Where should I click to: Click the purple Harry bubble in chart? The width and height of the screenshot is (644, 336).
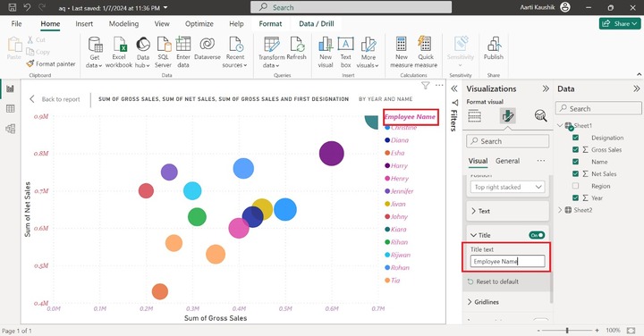tap(332, 154)
